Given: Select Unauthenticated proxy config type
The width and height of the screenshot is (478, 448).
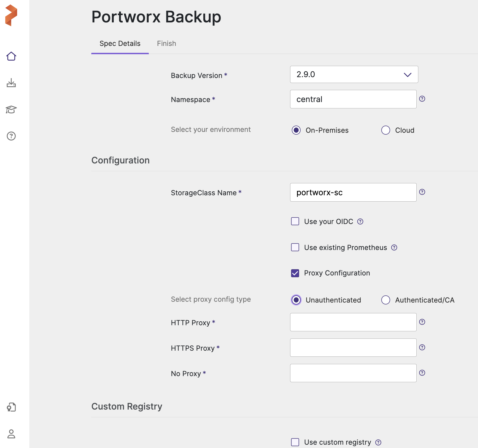Looking at the screenshot, I should point(296,300).
